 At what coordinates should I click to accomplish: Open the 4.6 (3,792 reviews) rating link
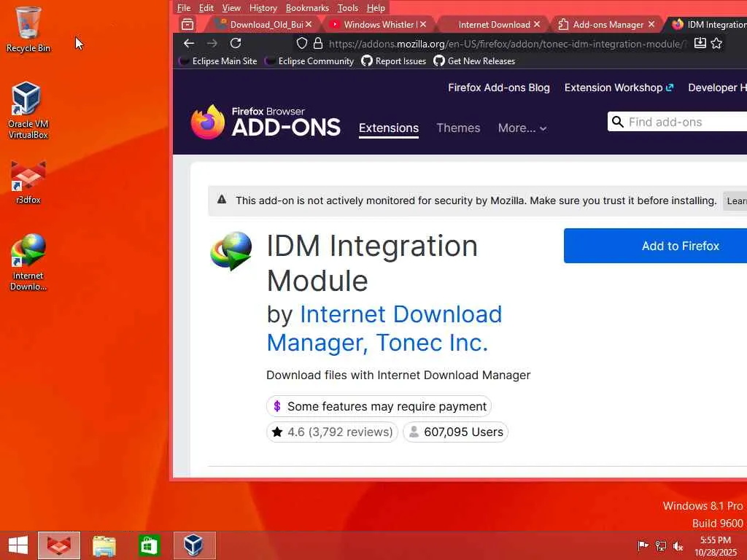click(x=332, y=432)
